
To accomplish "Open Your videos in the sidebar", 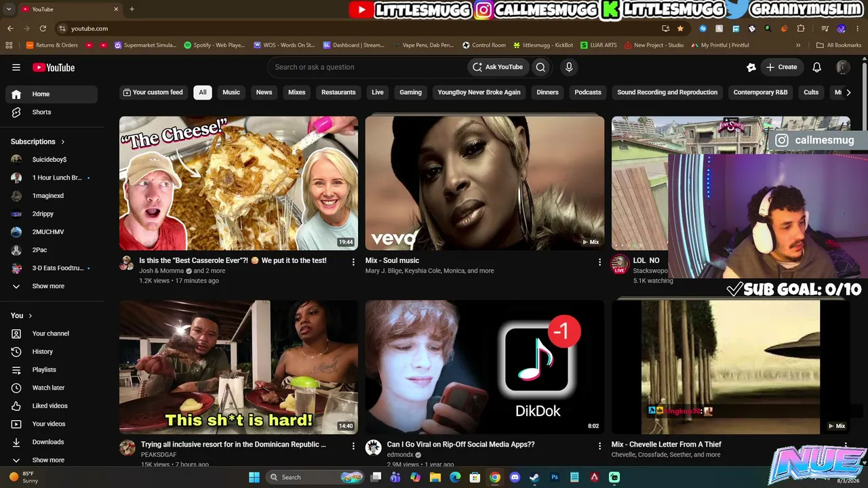I will [x=52, y=424].
